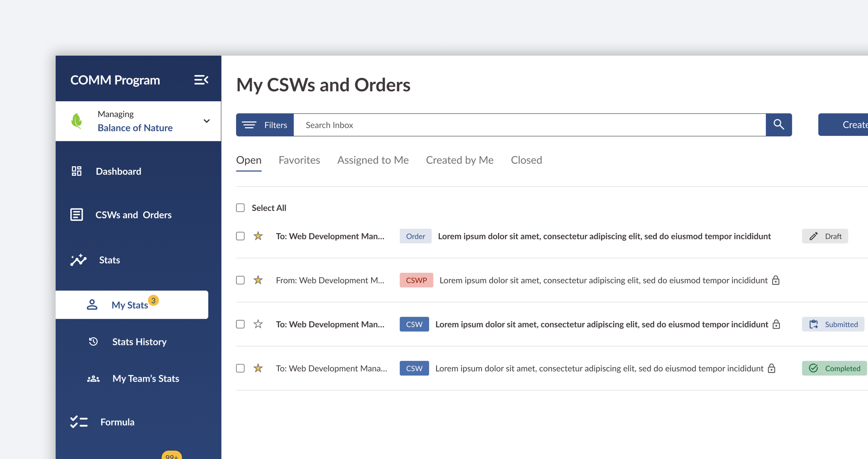Open Stats History in sidebar
Viewport: 868px width, 459px height.
click(x=139, y=342)
